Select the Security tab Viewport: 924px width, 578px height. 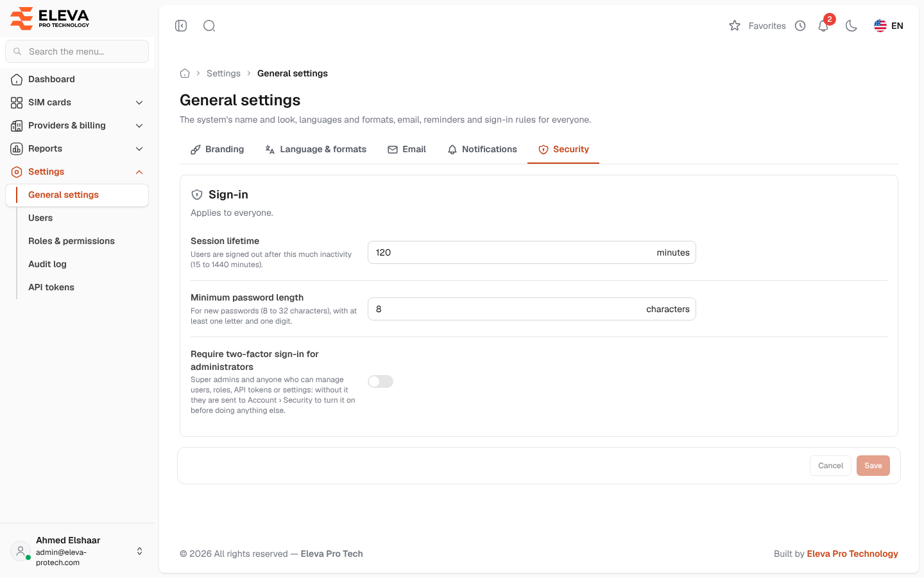563,150
